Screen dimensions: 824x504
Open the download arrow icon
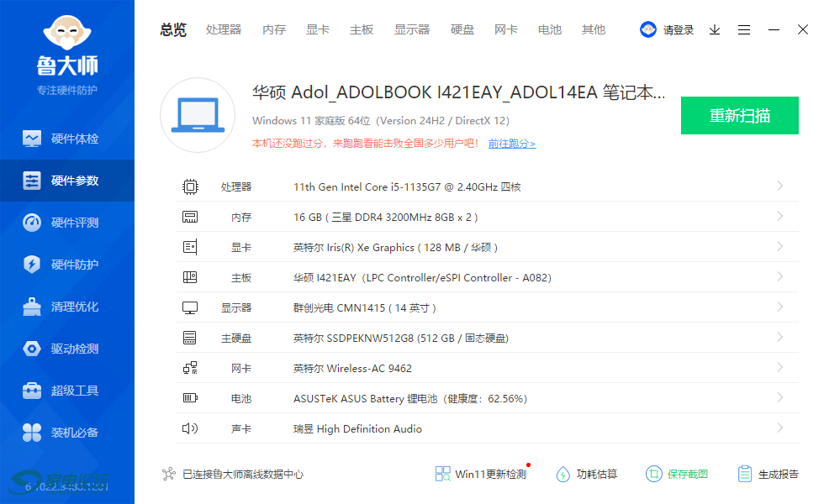click(714, 30)
